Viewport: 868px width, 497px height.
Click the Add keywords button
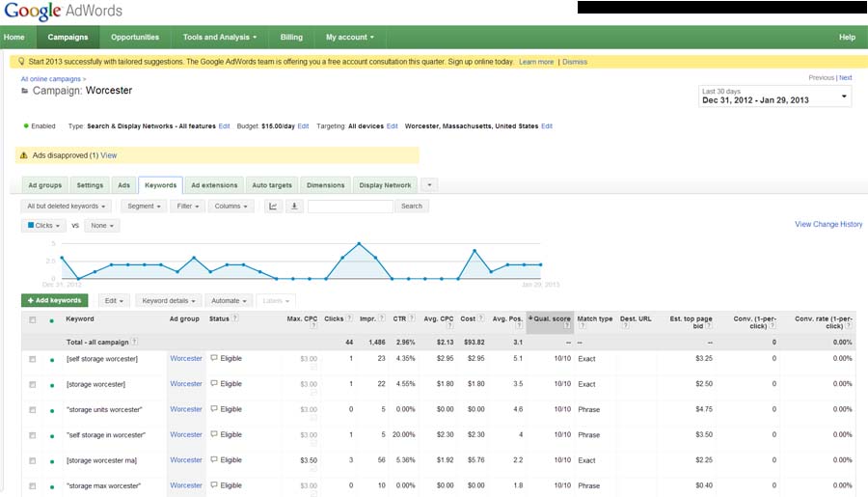coord(55,300)
